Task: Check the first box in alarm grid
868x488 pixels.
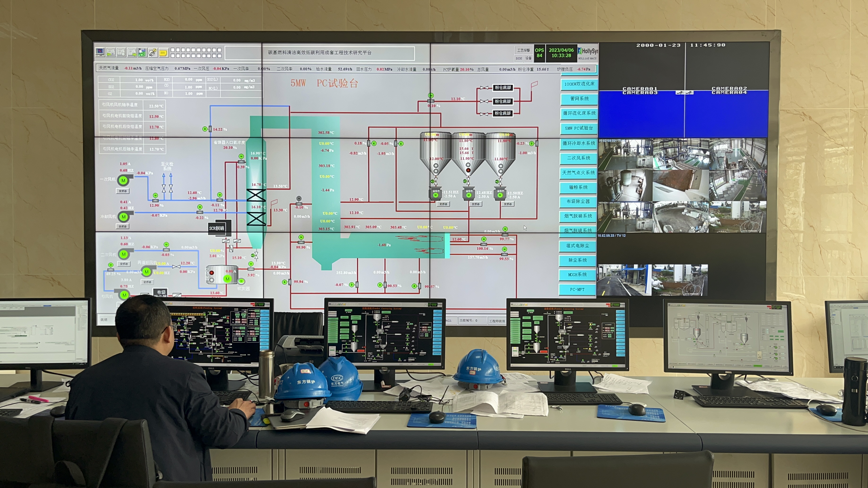Action: (173, 50)
